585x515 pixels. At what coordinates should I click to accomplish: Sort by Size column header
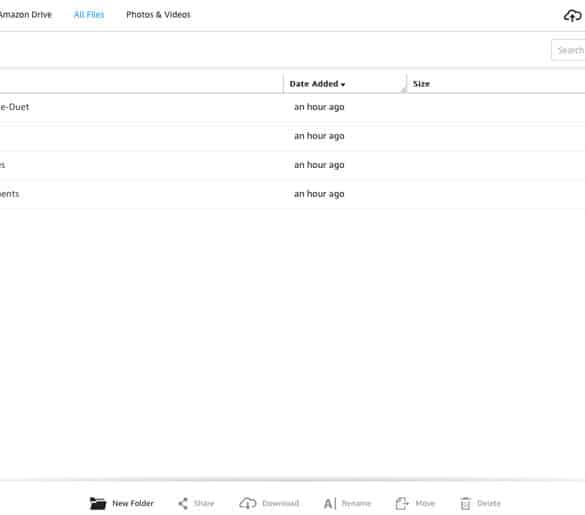pyautogui.click(x=421, y=84)
